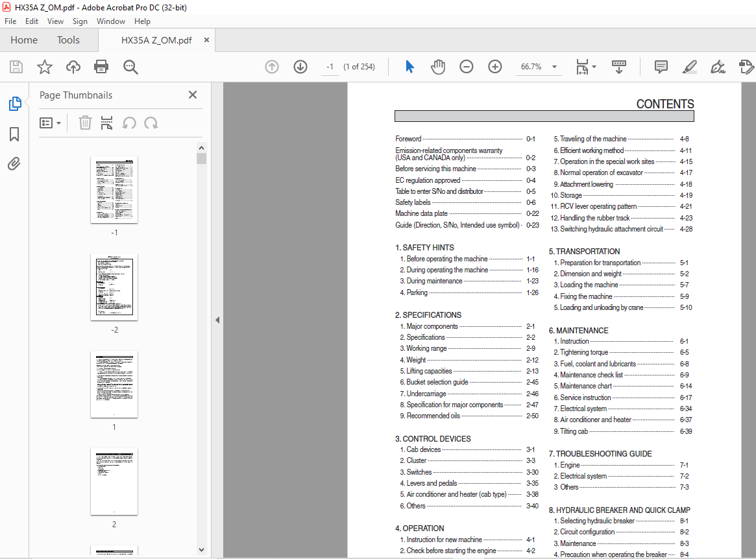The image size is (756, 559).
Task: Open the View menu
Action: [x=55, y=21]
